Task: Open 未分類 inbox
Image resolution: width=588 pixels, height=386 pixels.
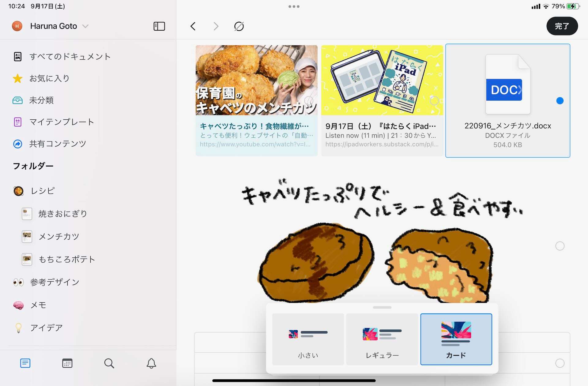Action: pos(18,100)
